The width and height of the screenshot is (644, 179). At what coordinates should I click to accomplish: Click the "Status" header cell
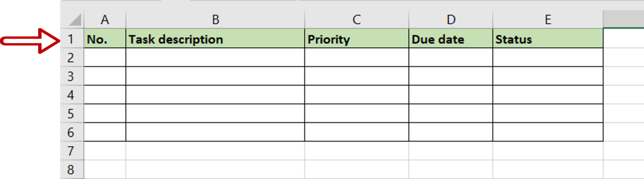[548, 39]
